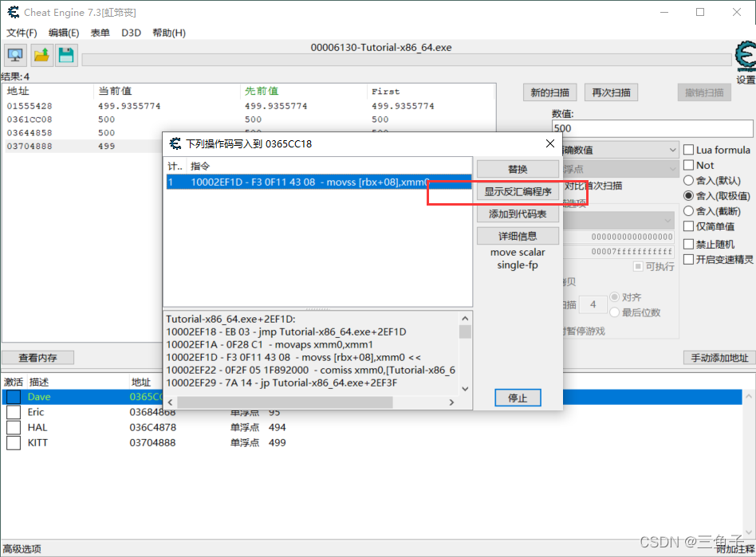The width and height of the screenshot is (756, 557).
Task: Select address 03704888 result row
Action: click(x=83, y=147)
